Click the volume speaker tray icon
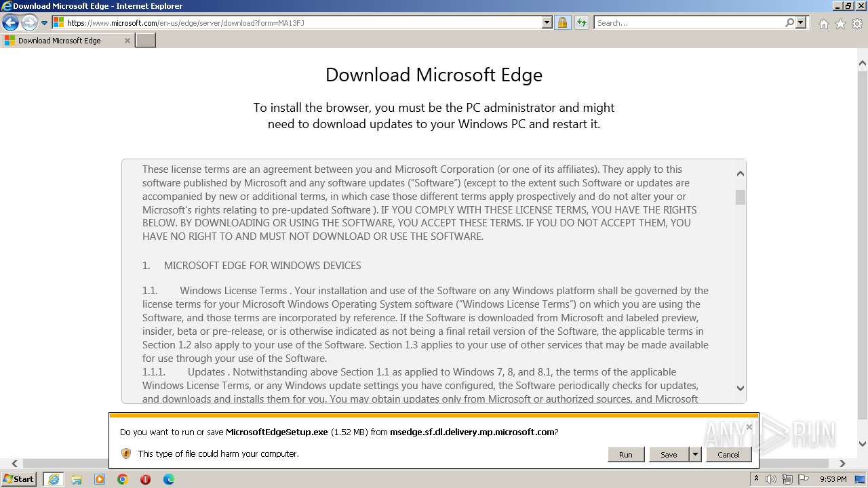The height and width of the screenshot is (488, 868). click(x=771, y=479)
